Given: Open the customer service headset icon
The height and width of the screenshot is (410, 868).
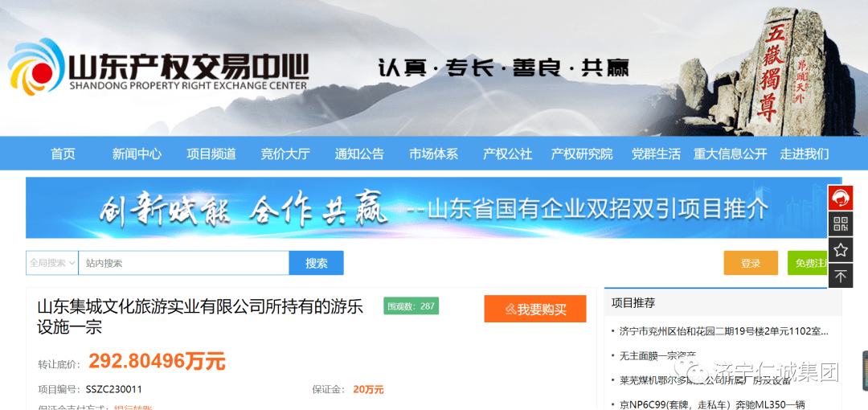Looking at the screenshot, I should [841, 198].
